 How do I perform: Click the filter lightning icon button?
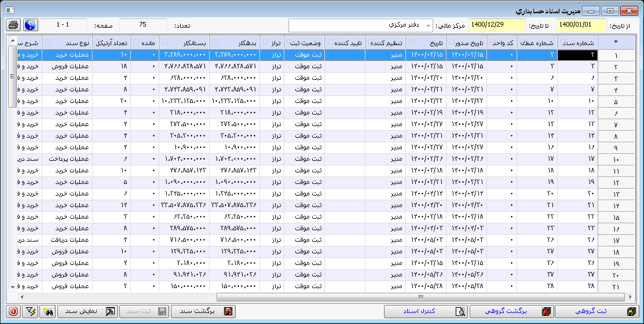30,311
